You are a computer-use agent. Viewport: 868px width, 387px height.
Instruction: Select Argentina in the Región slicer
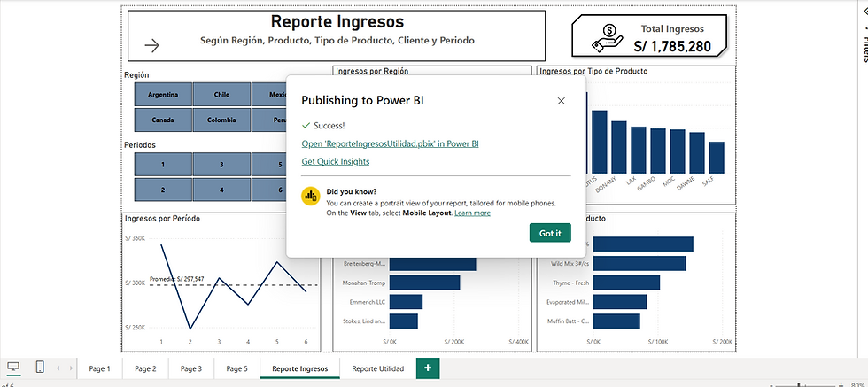[x=163, y=94]
